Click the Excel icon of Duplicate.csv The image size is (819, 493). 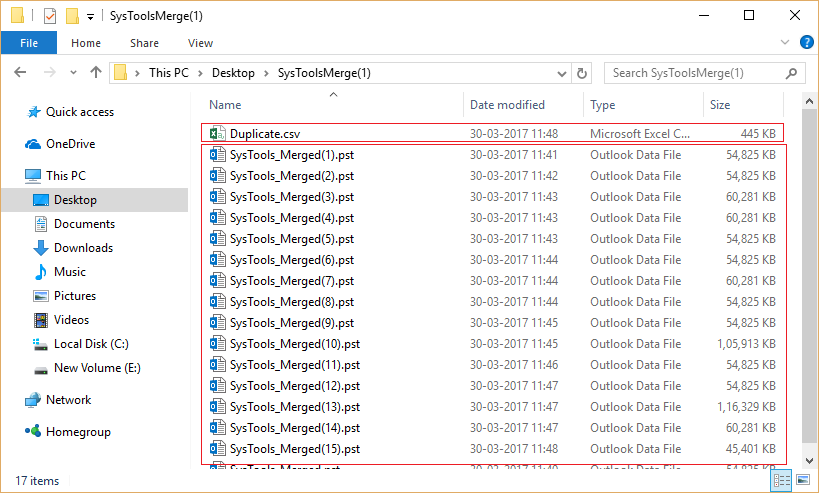click(217, 134)
